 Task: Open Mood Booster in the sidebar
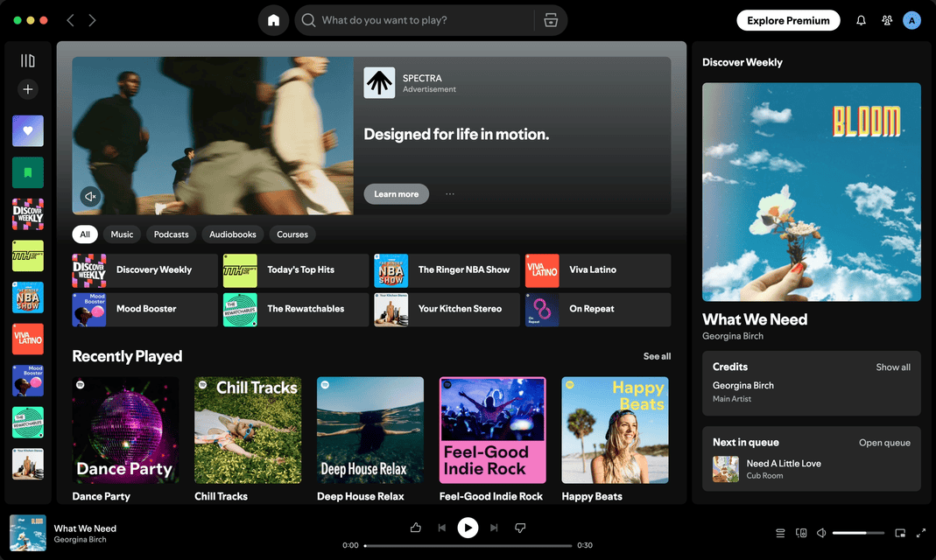point(28,381)
